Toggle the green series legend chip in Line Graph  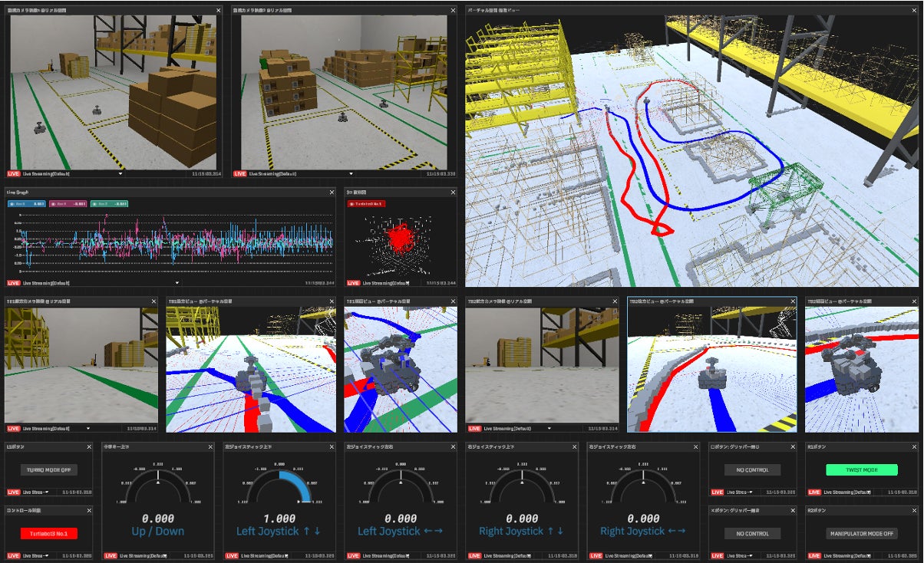click(x=109, y=204)
